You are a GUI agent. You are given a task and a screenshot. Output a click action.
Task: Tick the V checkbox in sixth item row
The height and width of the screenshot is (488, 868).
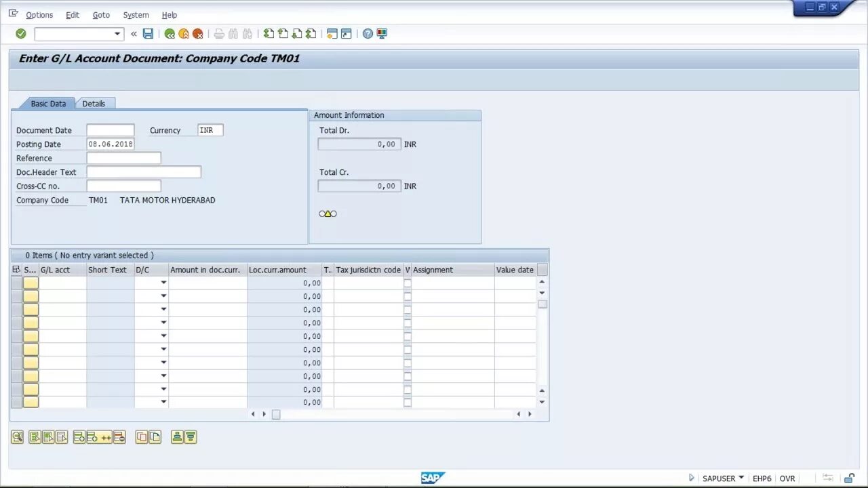(408, 349)
